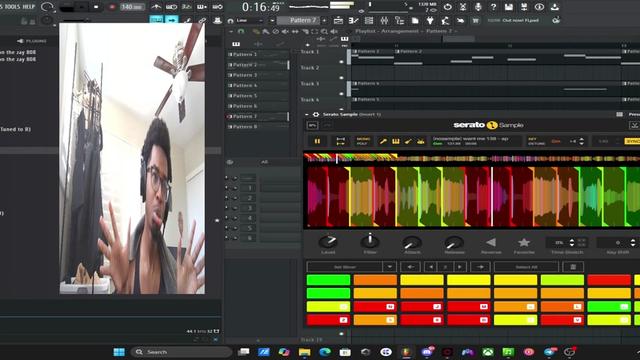The height and width of the screenshot is (360, 640).
Task: Click the save project disk icon
Action: 509,7
